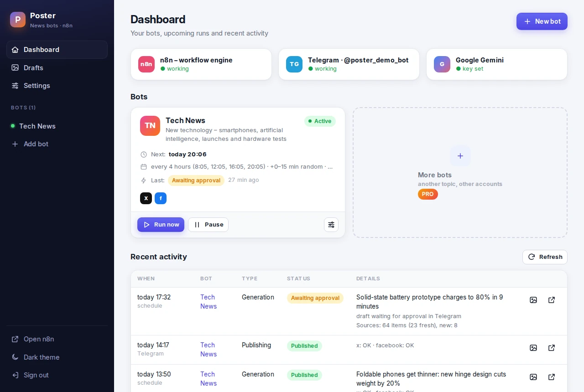This screenshot has width=584, height=392.
Task: Click the n8n workflow engine icon
Action: point(146,64)
